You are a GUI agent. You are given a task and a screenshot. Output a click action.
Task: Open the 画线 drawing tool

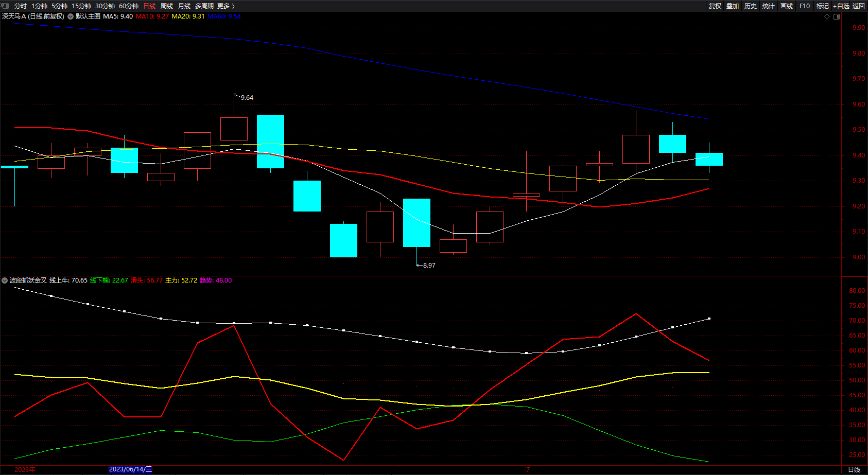[787, 6]
